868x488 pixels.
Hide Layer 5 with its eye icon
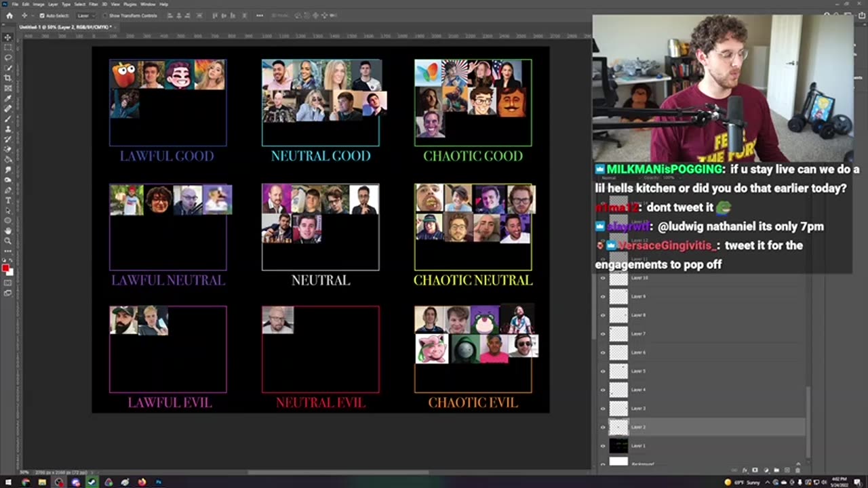[603, 371]
